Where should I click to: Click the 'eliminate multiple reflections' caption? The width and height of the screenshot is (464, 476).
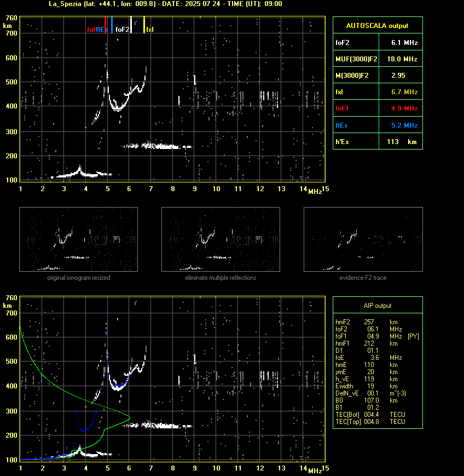tap(221, 278)
